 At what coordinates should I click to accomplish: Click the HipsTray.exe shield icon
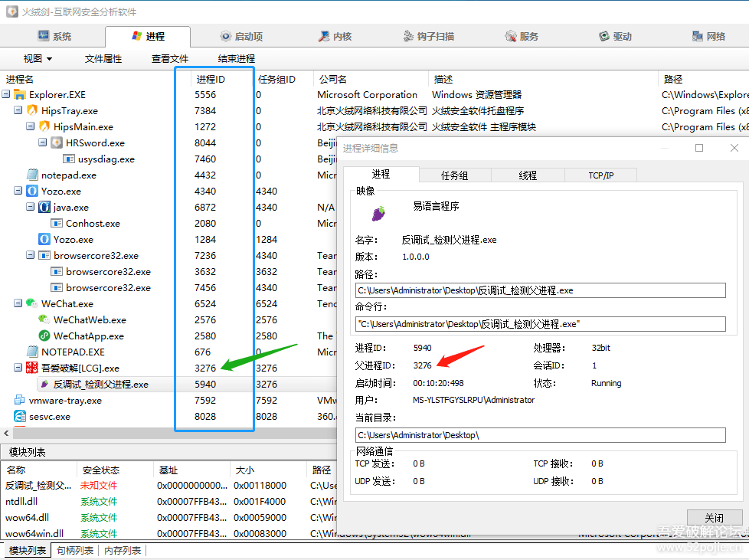click(31, 111)
